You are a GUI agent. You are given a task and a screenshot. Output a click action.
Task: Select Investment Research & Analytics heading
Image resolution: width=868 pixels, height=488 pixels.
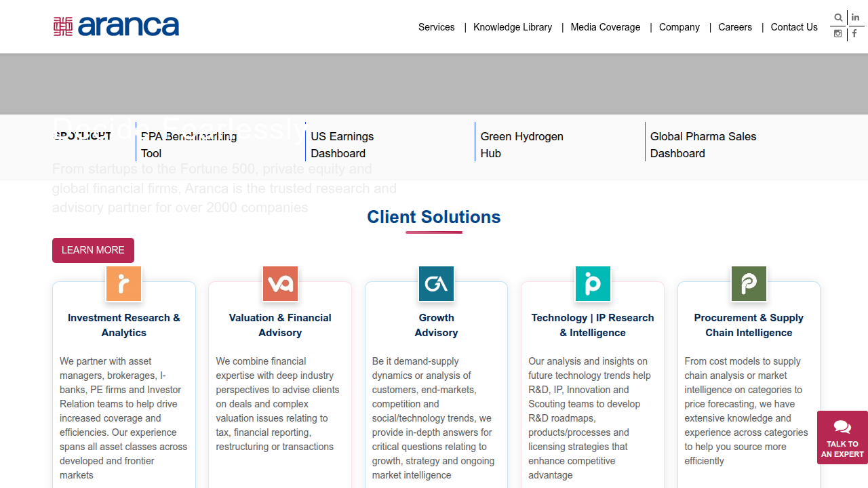tap(124, 325)
